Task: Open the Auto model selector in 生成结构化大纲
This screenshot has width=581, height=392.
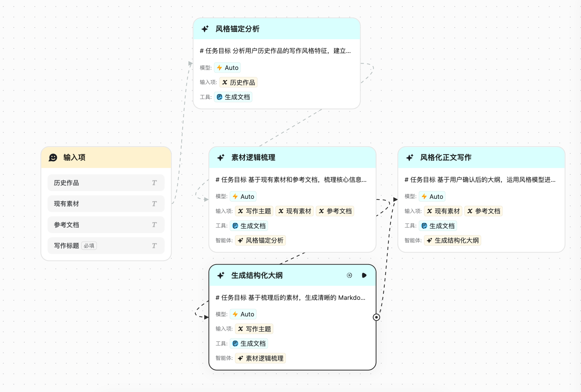Action: [243, 314]
